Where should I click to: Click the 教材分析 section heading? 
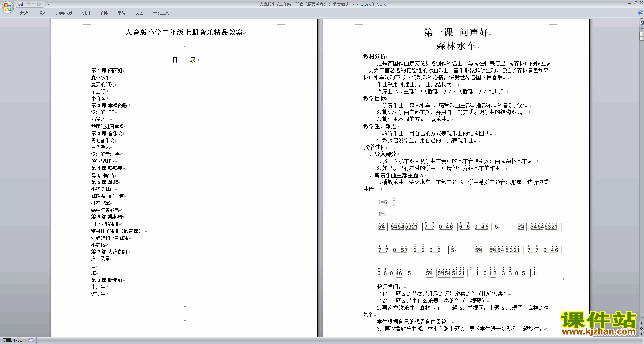(374, 56)
